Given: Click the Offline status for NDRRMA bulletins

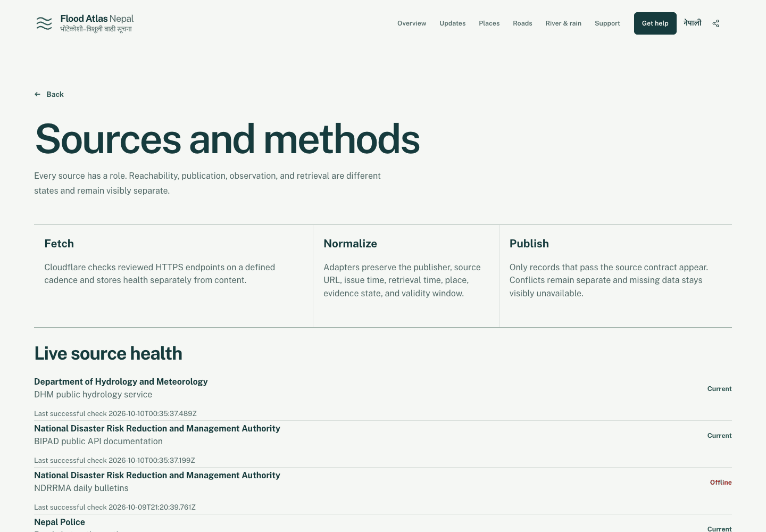Looking at the screenshot, I should 721,483.
